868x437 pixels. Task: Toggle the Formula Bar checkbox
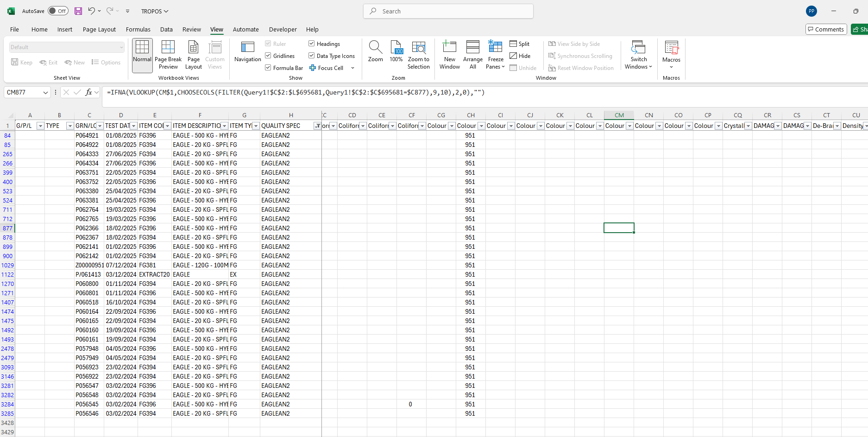pyautogui.click(x=268, y=68)
